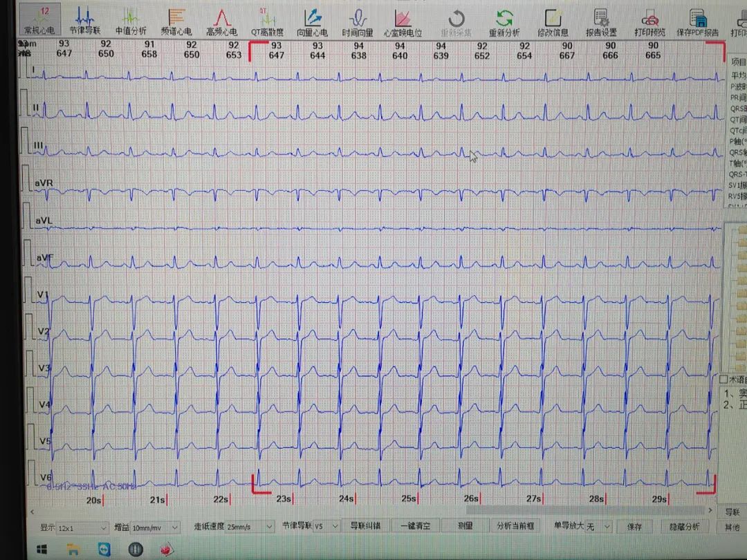747x560 pixels.
Task: Click the horizontal scrollbar thumb under the waveform
Action: coord(585,510)
